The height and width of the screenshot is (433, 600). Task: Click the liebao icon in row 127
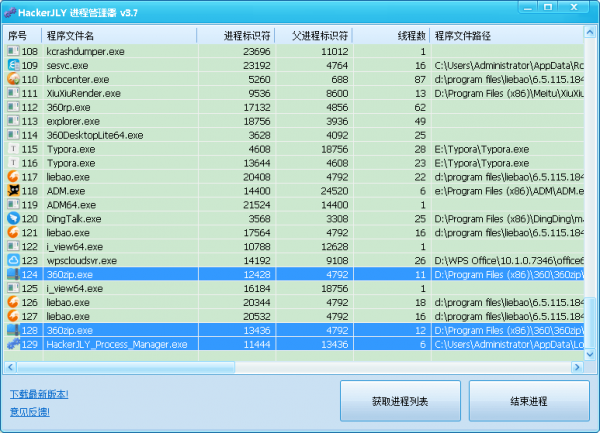13,316
